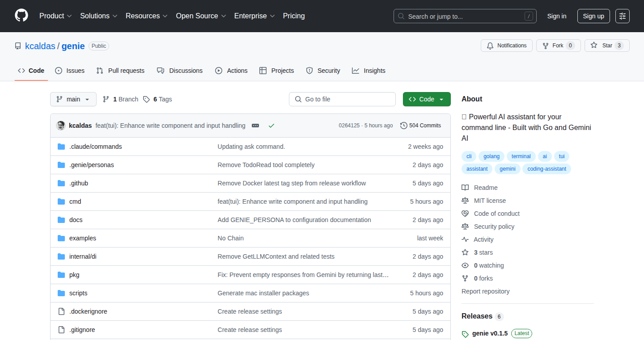Click the Notifications button
Viewport: 644px width, 340px height.
tap(507, 46)
